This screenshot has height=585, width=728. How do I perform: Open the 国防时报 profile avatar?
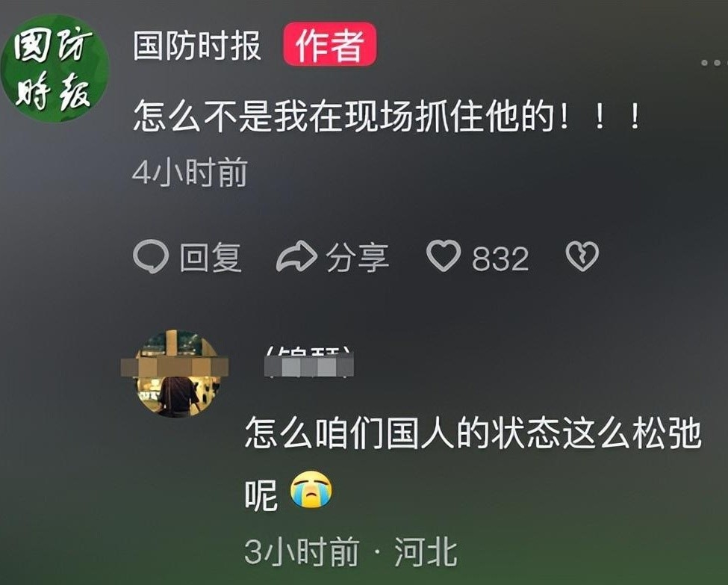[x=55, y=69]
